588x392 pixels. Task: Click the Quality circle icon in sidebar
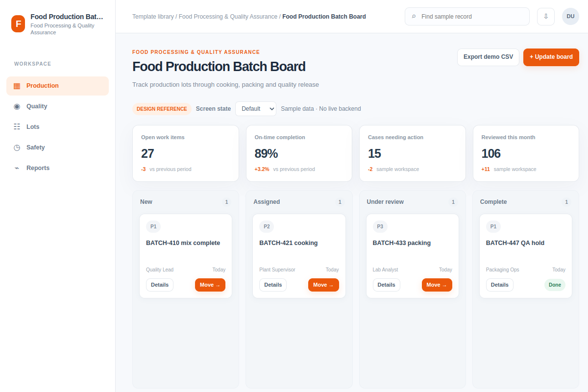coord(17,106)
